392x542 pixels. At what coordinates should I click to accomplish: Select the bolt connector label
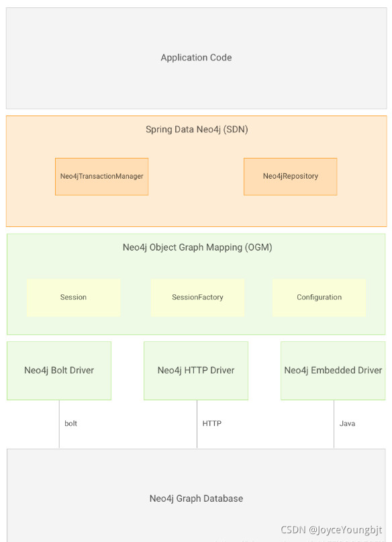[x=70, y=423]
